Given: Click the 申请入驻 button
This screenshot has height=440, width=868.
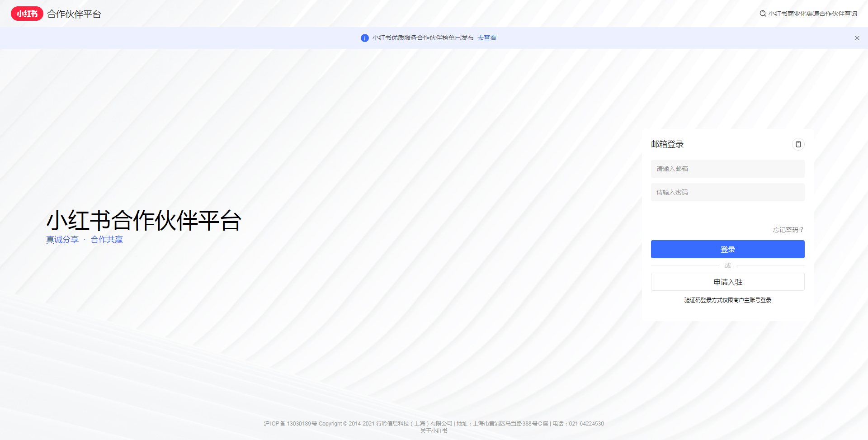Looking at the screenshot, I should click(727, 282).
